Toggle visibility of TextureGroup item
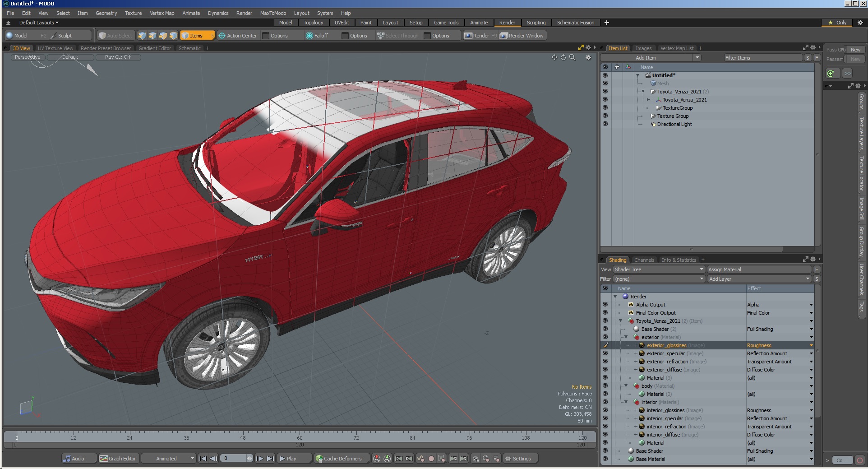Screen dimensions: 868x469 605,108
